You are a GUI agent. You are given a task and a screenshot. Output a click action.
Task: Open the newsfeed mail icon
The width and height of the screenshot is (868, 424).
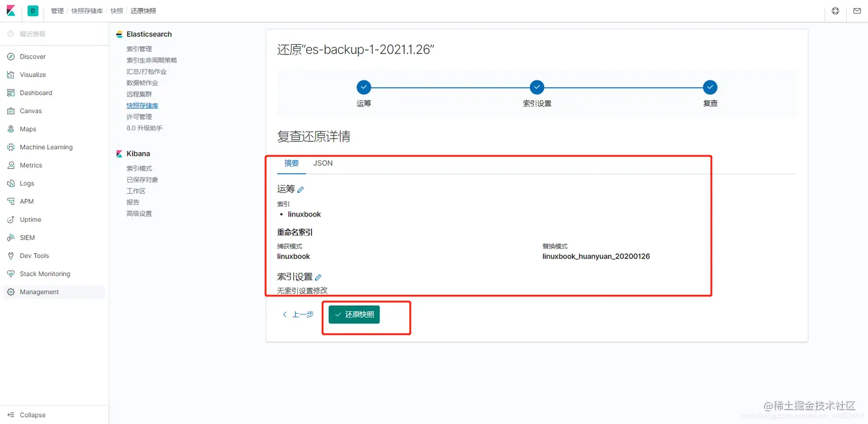[x=857, y=11]
